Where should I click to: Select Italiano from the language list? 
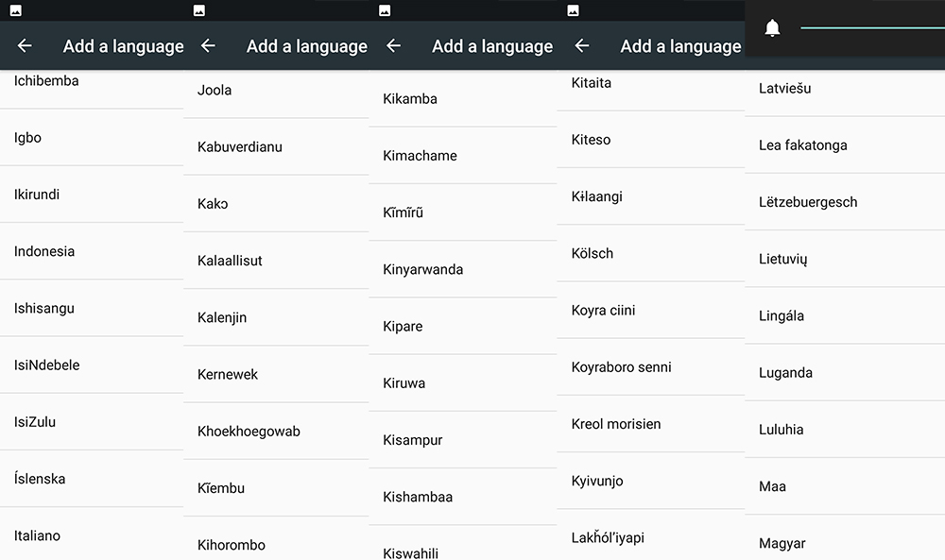coord(38,535)
